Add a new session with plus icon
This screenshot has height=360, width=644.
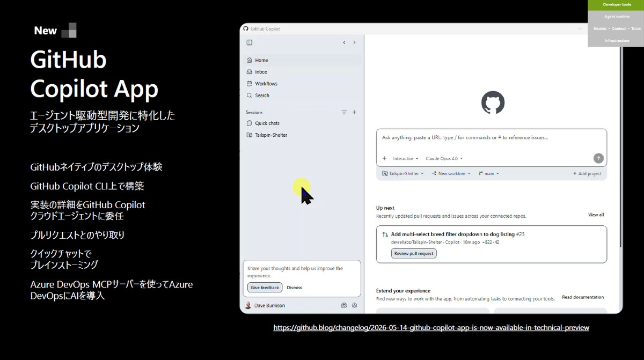[x=354, y=112]
